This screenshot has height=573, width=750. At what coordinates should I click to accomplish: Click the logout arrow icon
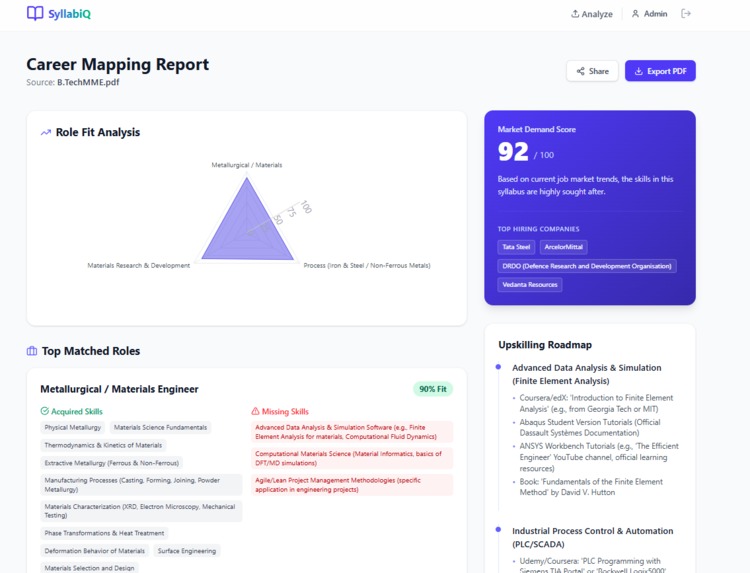686,13
